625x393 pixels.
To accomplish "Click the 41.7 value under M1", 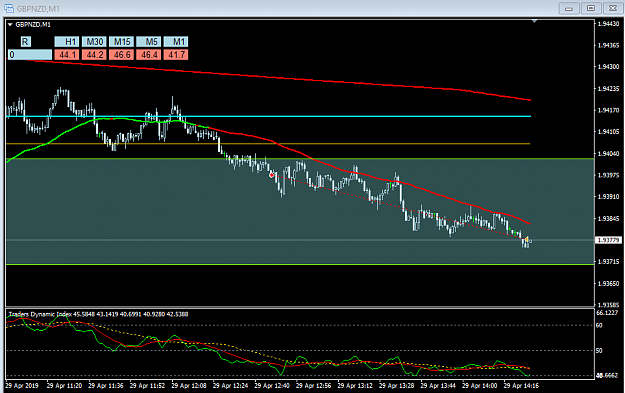I will 175,55.
